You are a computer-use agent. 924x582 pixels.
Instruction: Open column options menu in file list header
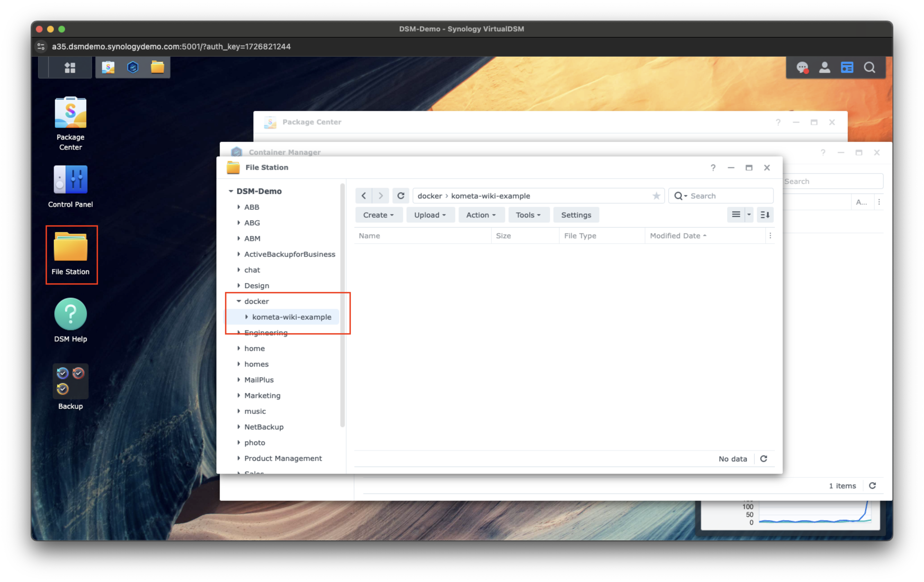tap(770, 235)
